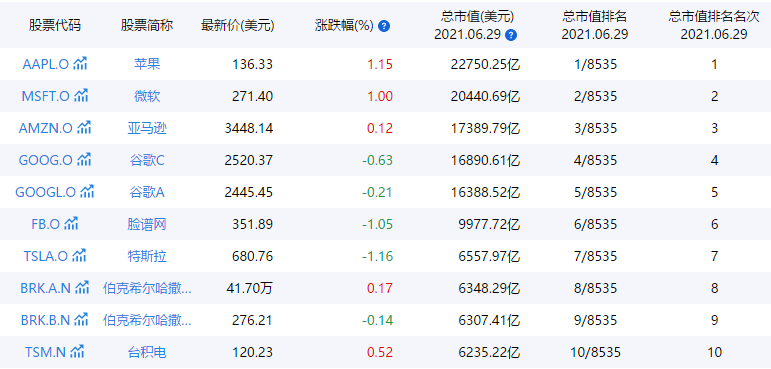
Task: Open the TSLA.O stock code link
Action: (46, 256)
